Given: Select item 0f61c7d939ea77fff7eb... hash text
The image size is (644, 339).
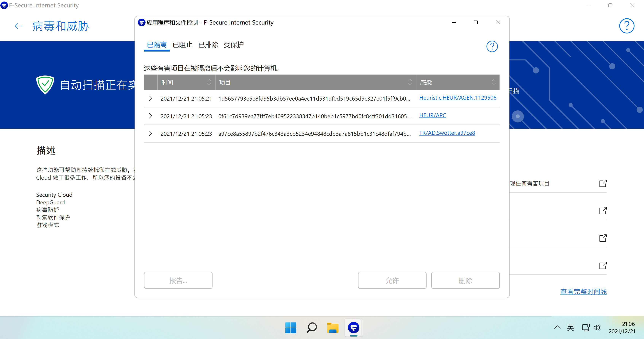Looking at the screenshot, I should tap(315, 116).
